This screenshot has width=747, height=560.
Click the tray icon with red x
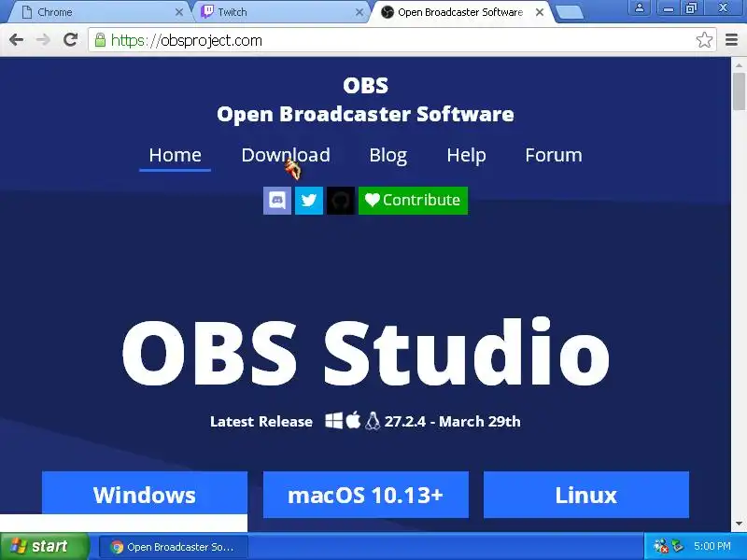coord(661,546)
